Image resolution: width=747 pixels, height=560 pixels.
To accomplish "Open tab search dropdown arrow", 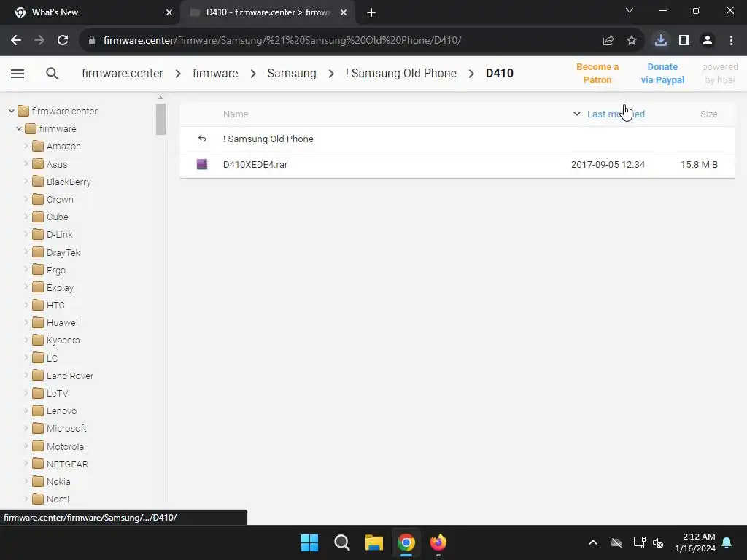I will tap(630, 10).
